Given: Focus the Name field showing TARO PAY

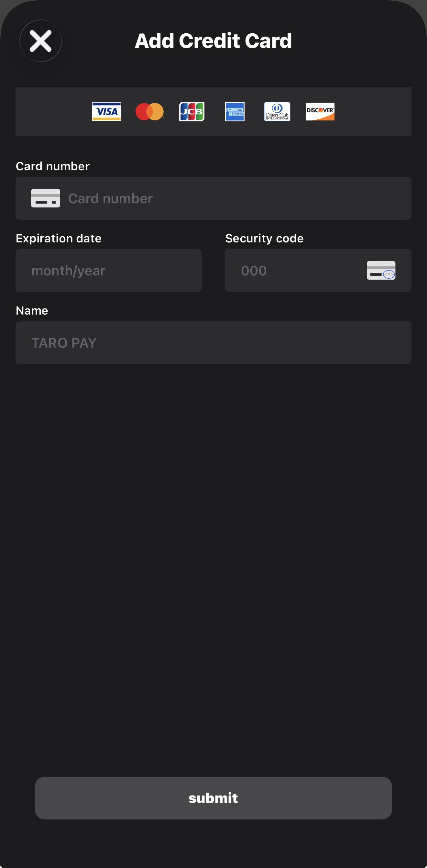Looking at the screenshot, I should click(213, 343).
